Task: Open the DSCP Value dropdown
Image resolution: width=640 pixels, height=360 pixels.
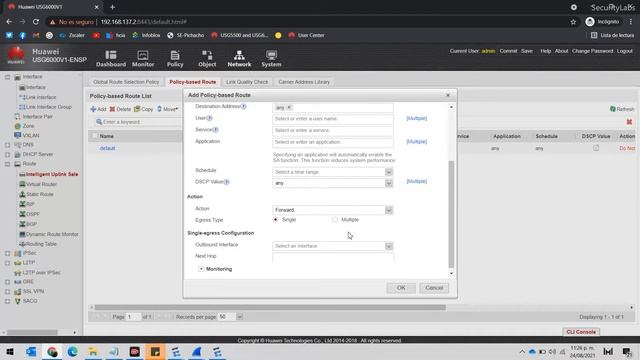Action: pyautogui.click(x=389, y=183)
